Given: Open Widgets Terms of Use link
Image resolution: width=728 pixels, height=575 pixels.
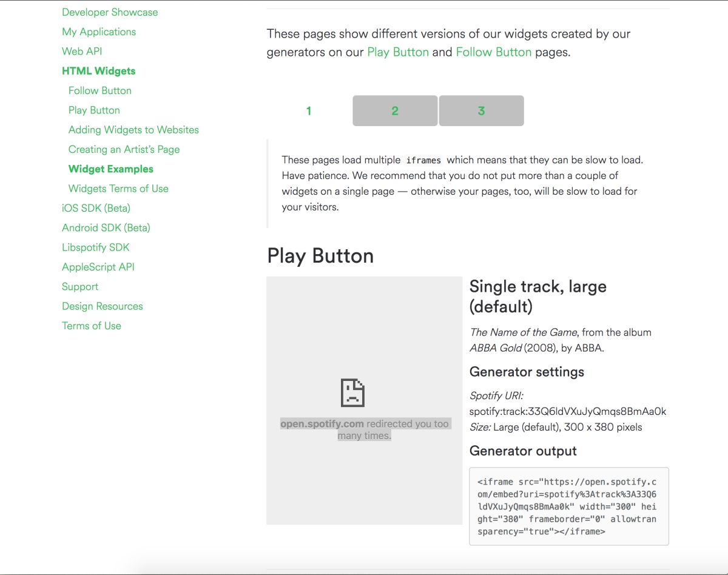Looking at the screenshot, I should pyautogui.click(x=118, y=189).
